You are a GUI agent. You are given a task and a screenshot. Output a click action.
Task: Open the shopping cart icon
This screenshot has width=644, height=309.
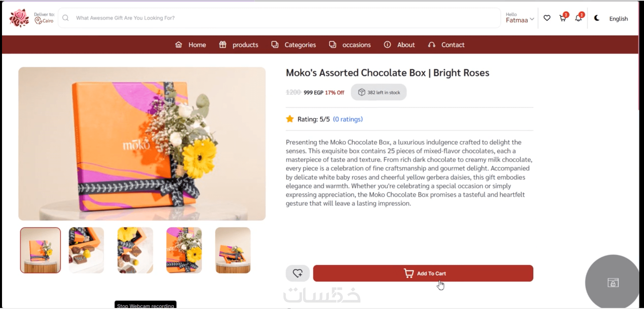click(563, 18)
